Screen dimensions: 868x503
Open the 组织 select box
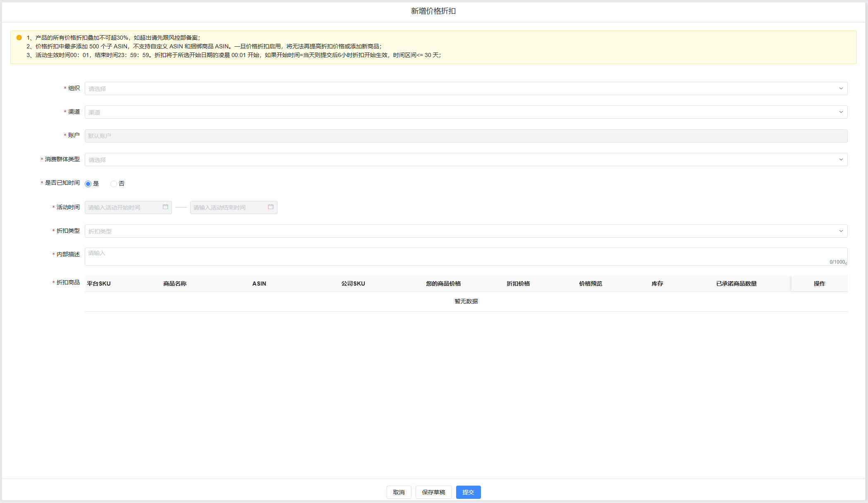(x=466, y=88)
